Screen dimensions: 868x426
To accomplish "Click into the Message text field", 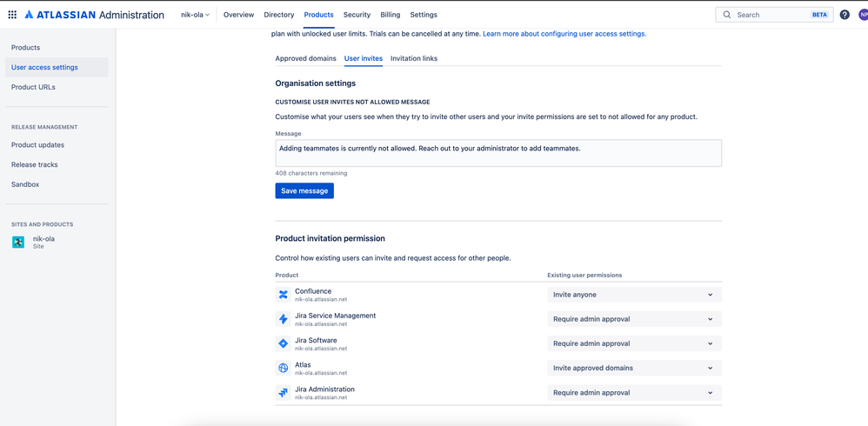I will point(498,153).
